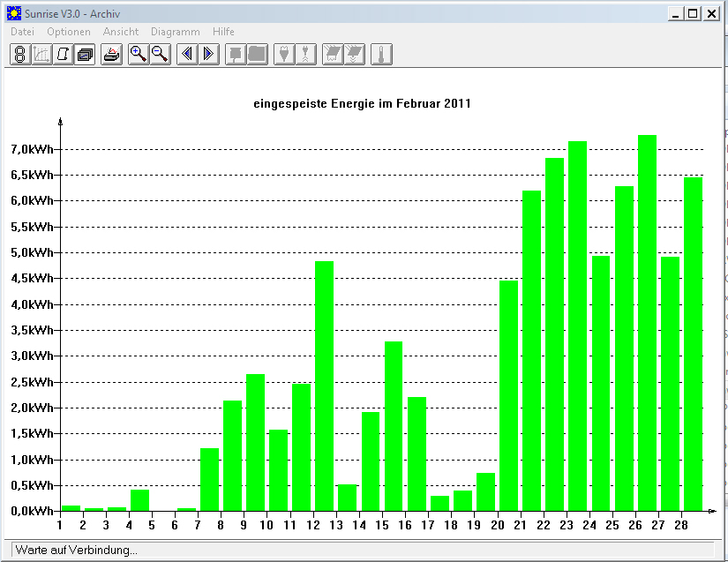Image resolution: width=728 pixels, height=562 pixels.
Task: Click the bar for day 16
Action: [417, 453]
